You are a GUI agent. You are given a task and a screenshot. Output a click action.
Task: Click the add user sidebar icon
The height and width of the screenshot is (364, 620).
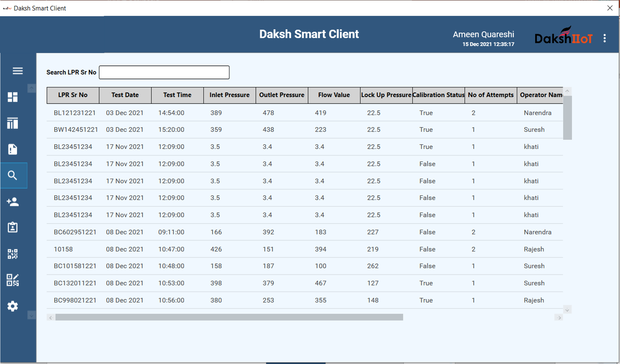13,202
